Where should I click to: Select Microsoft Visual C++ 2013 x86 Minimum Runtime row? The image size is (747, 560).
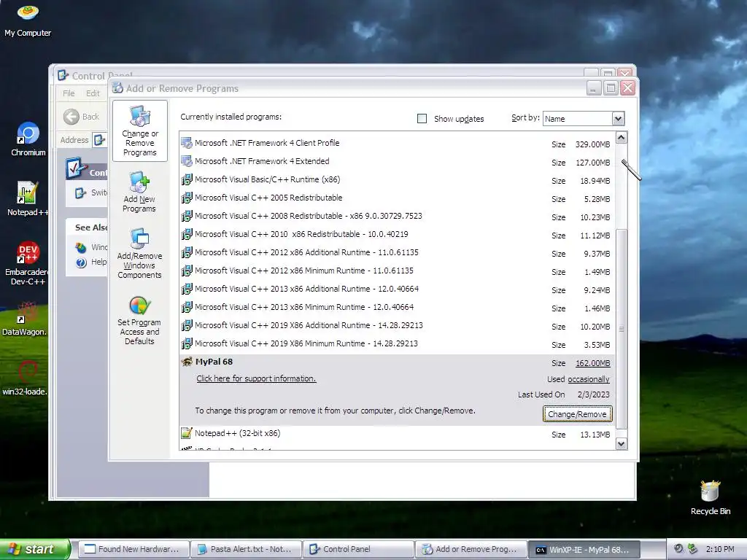click(396, 308)
